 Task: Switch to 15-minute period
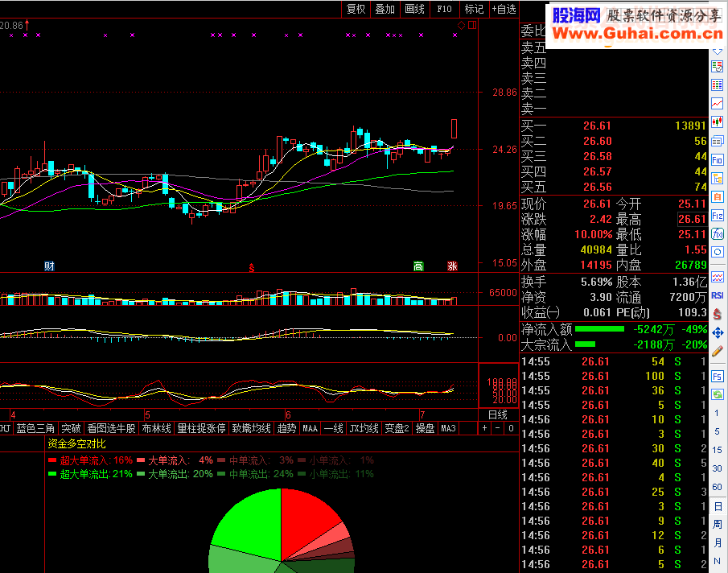point(717,450)
